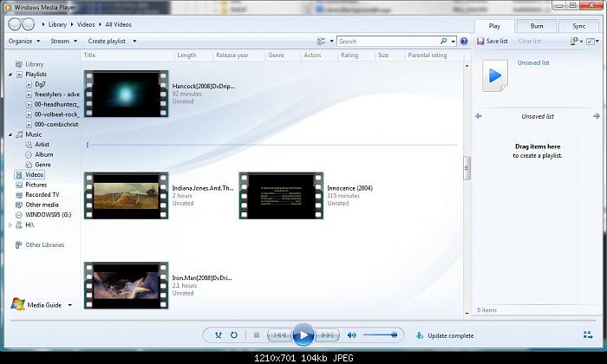
Task: Start playback with the Play button
Action: 303,335
